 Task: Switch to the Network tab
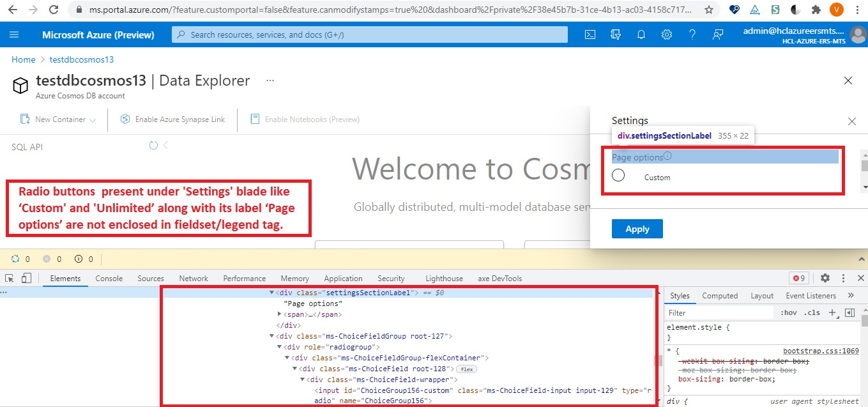194,279
